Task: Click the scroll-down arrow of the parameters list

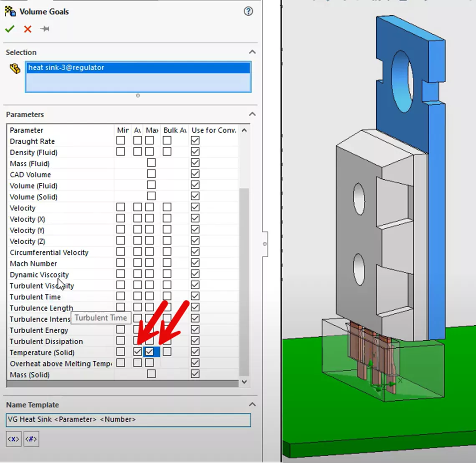Action: coord(244,382)
